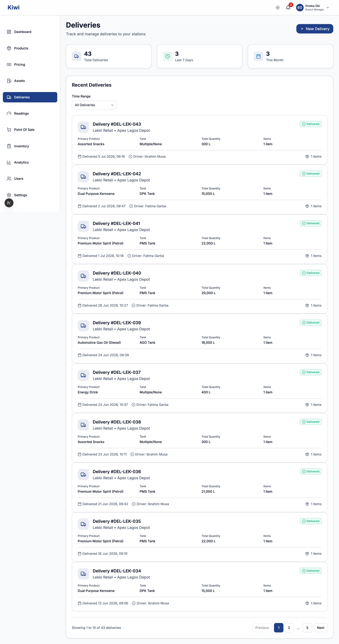Open the Pricing page
This screenshot has height=644, width=339.
(x=30, y=64)
